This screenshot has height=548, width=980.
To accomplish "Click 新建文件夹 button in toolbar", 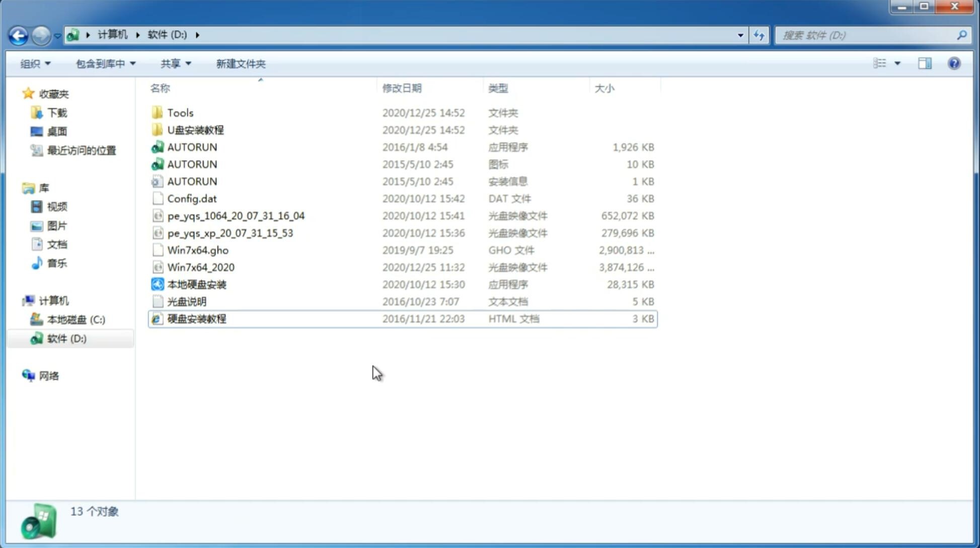I will pyautogui.click(x=241, y=63).
